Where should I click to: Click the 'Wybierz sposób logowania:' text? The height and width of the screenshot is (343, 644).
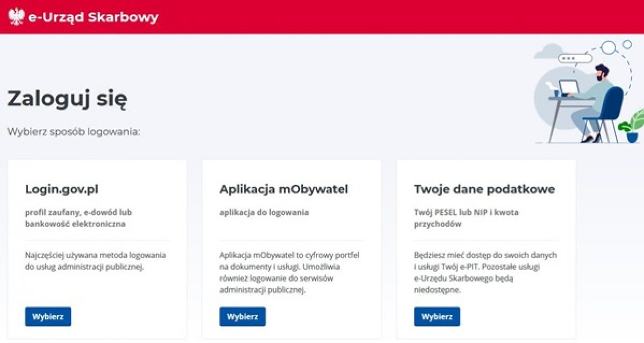74,132
